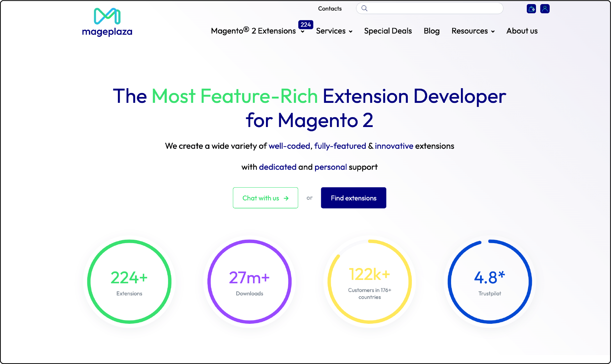This screenshot has height=364, width=611.
Task: Click the 224 badge on Extensions menu
Action: click(x=305, y=25)
